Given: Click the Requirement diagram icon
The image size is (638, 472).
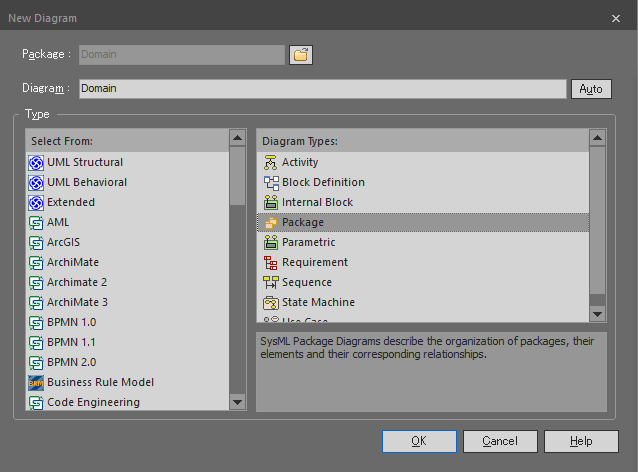Looking at the screenshot, I should pyautogui.click(x=271, y=262).
